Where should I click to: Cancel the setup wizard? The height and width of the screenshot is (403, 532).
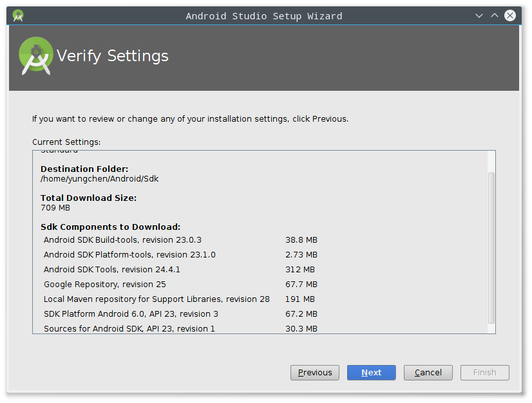(x=428, y=373)
